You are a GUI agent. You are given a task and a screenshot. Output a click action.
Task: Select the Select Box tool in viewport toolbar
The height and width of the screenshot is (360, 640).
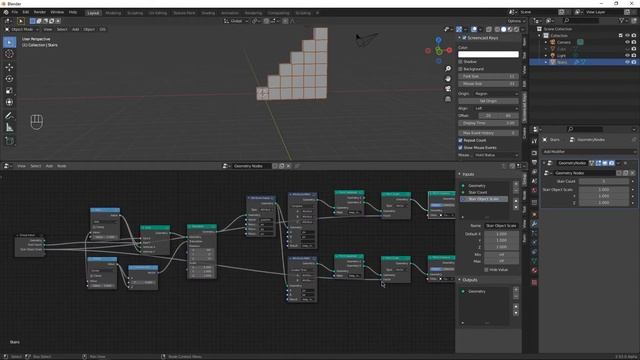pos(9,42)
